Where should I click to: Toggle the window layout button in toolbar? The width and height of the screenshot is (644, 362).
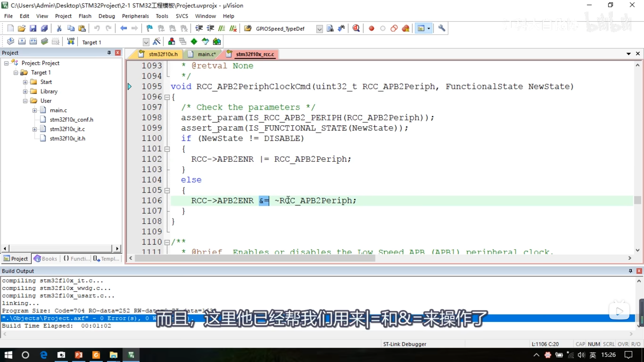coord(421,28)
